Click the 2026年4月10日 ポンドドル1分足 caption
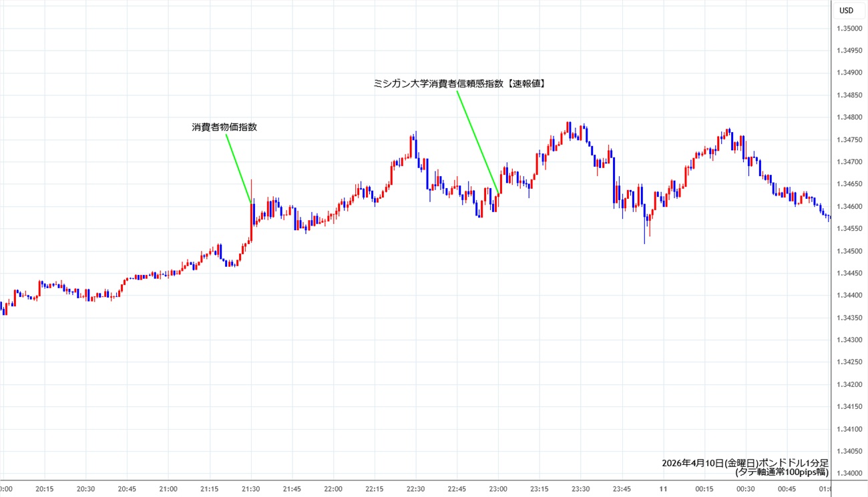The width and height of the screenshot is (868, 497). [x=744, y=462]
